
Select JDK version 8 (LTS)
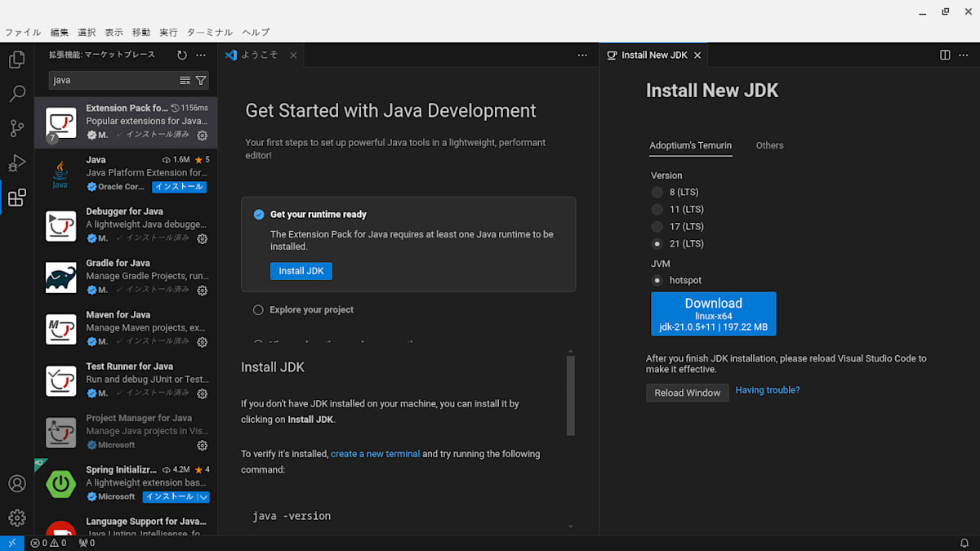(657, 193)
